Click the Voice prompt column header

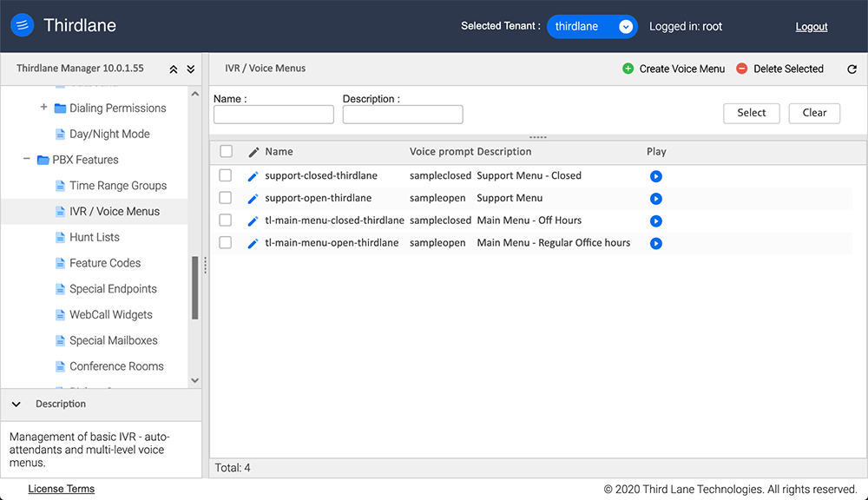coord(442,152)
